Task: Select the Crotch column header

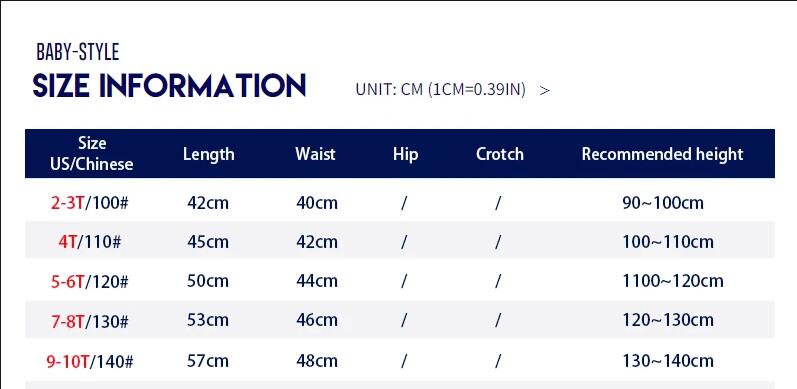Action: pos(500,154)
